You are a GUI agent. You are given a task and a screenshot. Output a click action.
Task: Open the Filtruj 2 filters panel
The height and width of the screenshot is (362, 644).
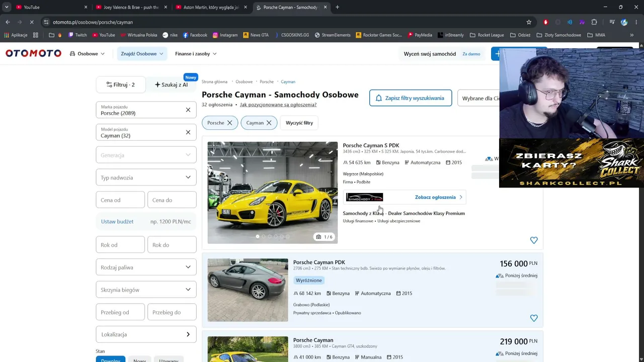121,85
